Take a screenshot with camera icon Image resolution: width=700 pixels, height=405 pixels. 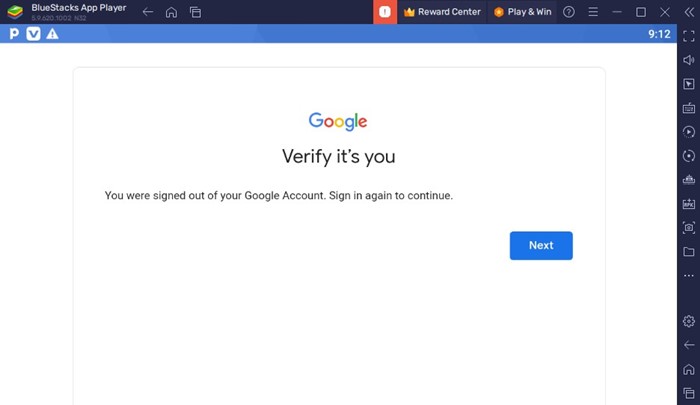(x=689, y=228)
